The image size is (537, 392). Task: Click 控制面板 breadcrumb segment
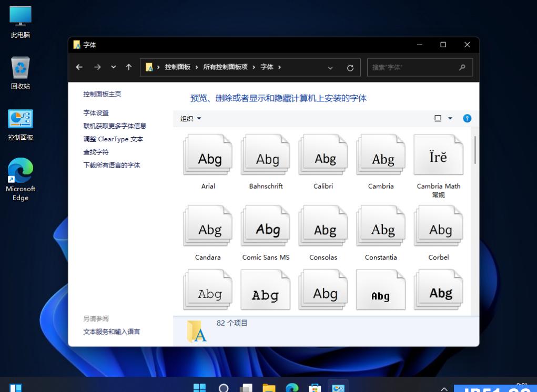click(x=177, y=67)
